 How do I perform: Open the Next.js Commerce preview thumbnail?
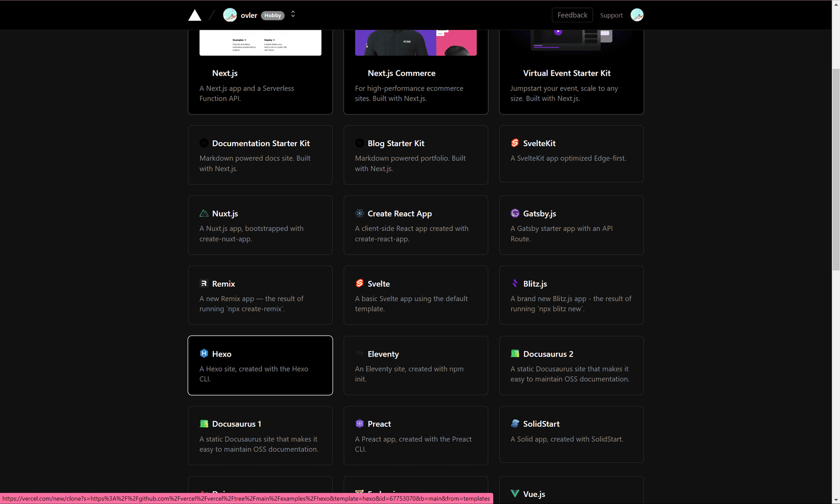[x=416, y=43]
